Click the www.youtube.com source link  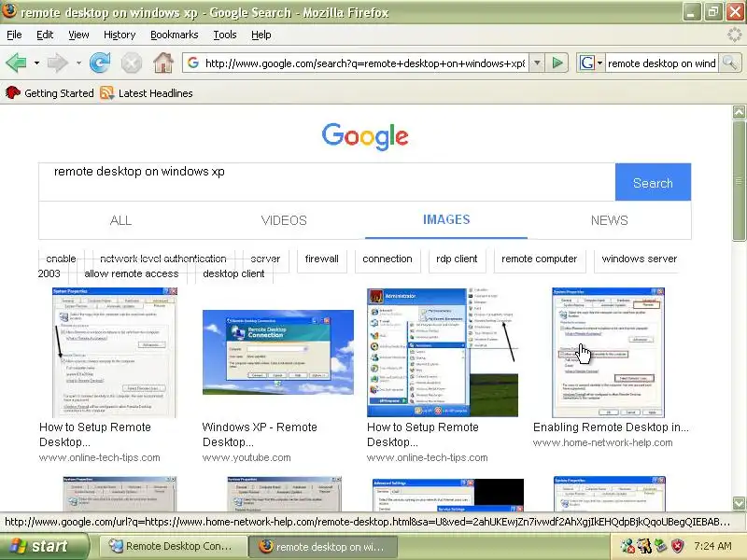(x=247, y=457)
